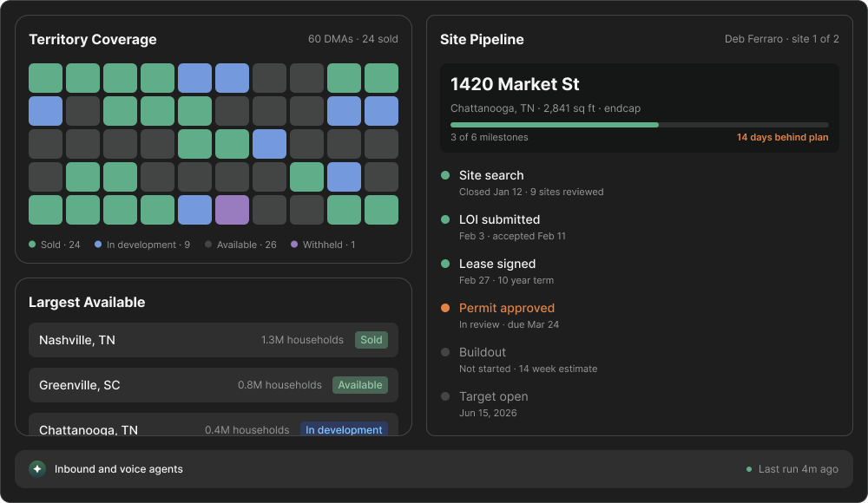The width and height of the screenshot is (868, 503).
Task: Click Not started 14 week estimate detail
Action: (528, 369)
